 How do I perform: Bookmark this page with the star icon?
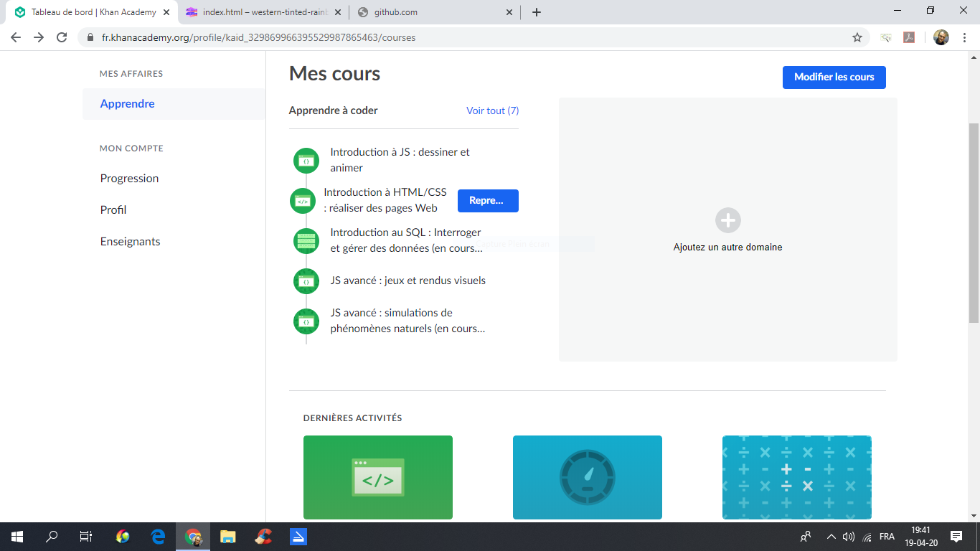(x=857, y=37)
